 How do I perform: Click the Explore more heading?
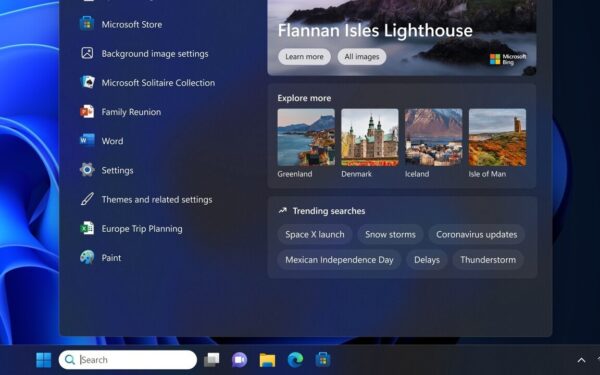(x=304, y=98)
